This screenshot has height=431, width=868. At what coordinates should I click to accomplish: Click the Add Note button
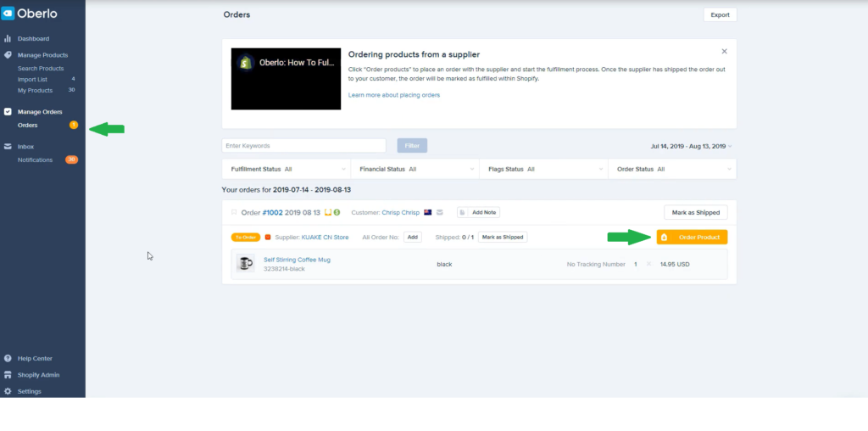point(479,213)
